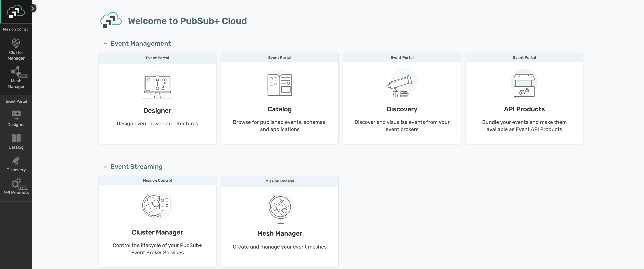644x269 pixels.
Task: Select the Cluster Manager icon in the sidebar
Action: click(x=16, y=42)
